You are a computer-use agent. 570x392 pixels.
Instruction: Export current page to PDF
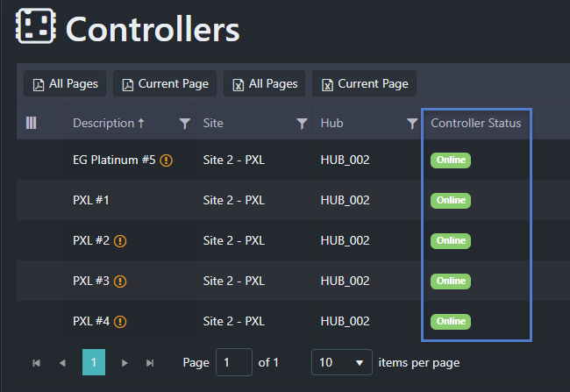165,83
